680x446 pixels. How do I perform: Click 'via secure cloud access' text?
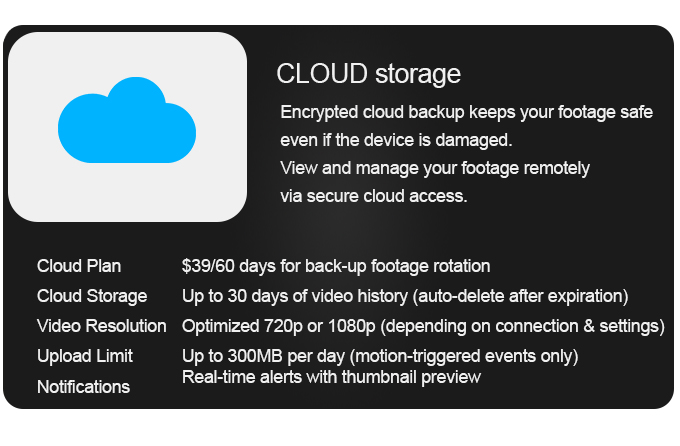[374, 196]
